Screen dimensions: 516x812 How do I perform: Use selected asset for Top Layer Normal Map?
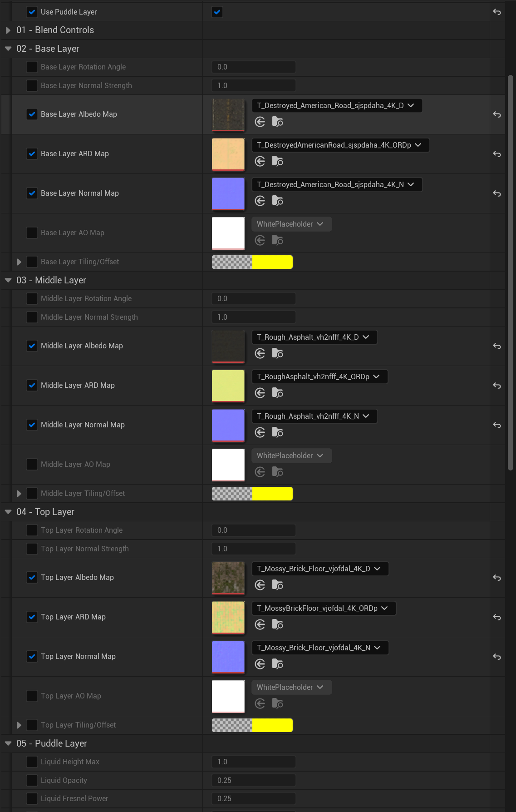260,664
